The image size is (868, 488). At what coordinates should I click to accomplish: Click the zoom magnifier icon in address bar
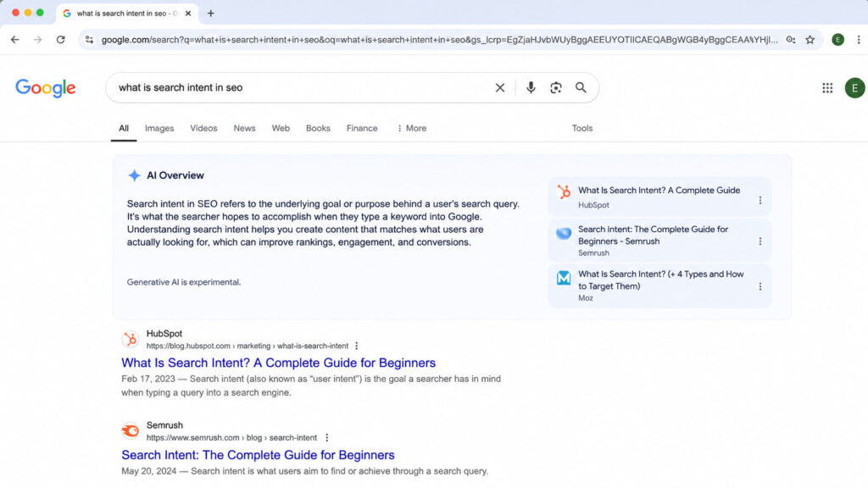coord(791,40)
